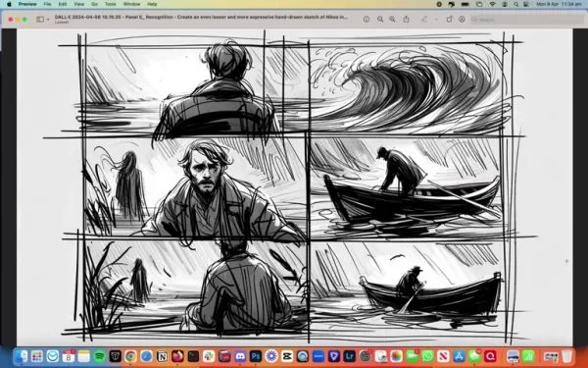Open the Window menu

click(131, 4)
